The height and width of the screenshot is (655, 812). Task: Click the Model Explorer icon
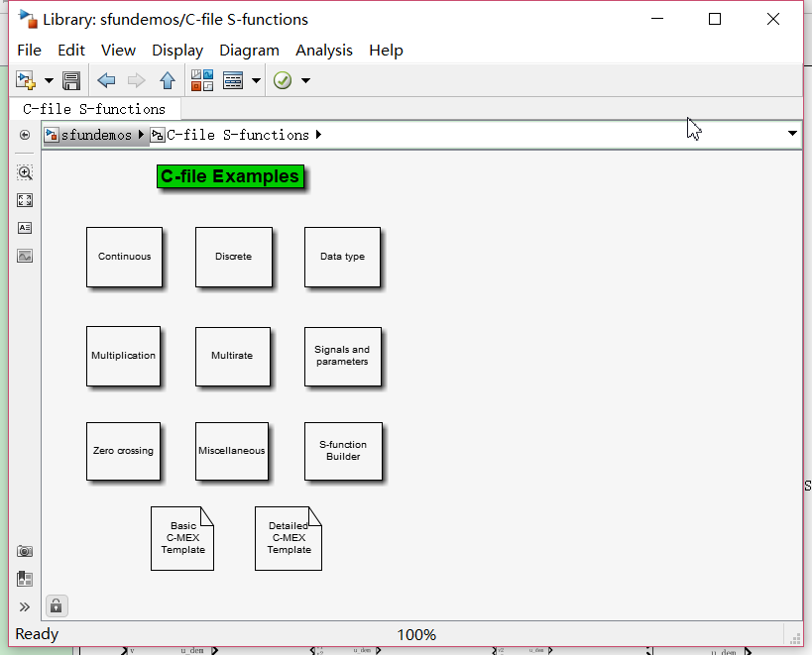[233, 80]
